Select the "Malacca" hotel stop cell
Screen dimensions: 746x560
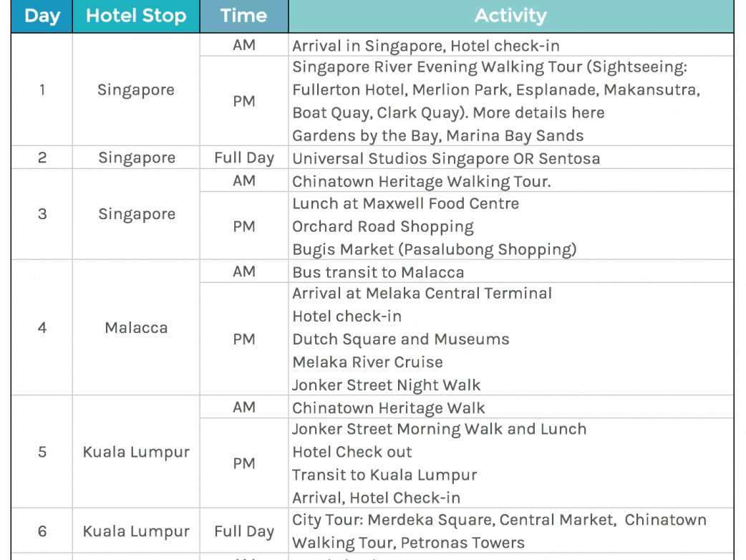(136, 328)
